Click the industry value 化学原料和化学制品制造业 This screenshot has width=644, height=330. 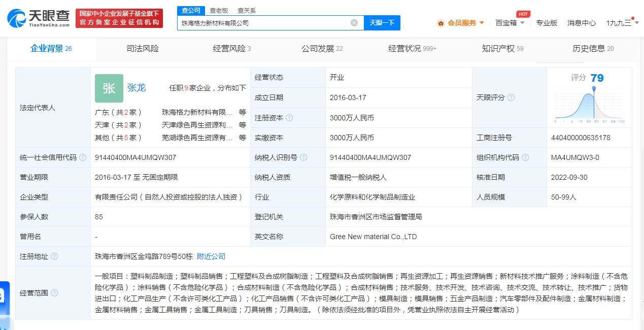pyautogui.click(x=372, y=197)
